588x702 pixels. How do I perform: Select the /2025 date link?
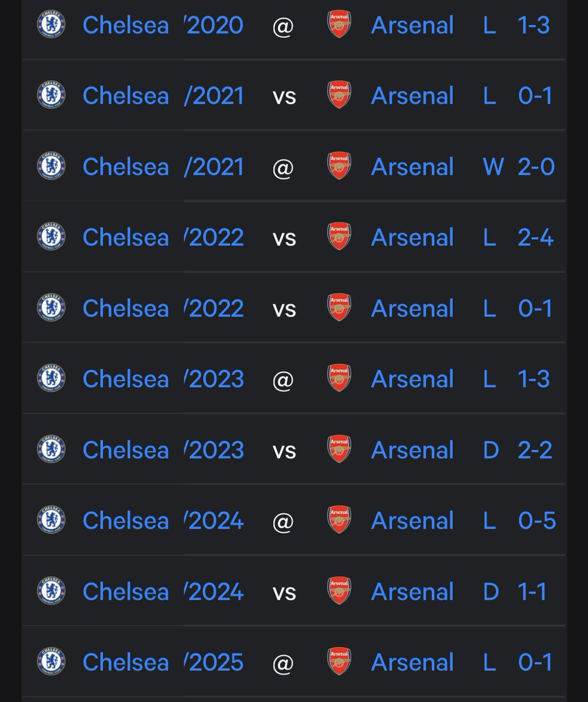[214, 662]
